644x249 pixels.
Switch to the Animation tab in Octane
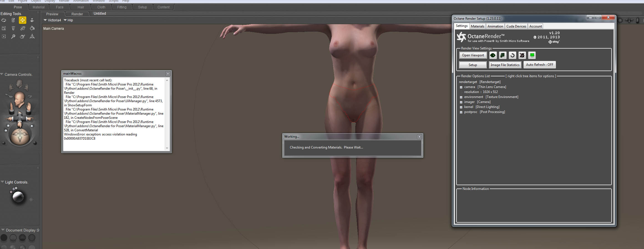(x=495, y=26)
